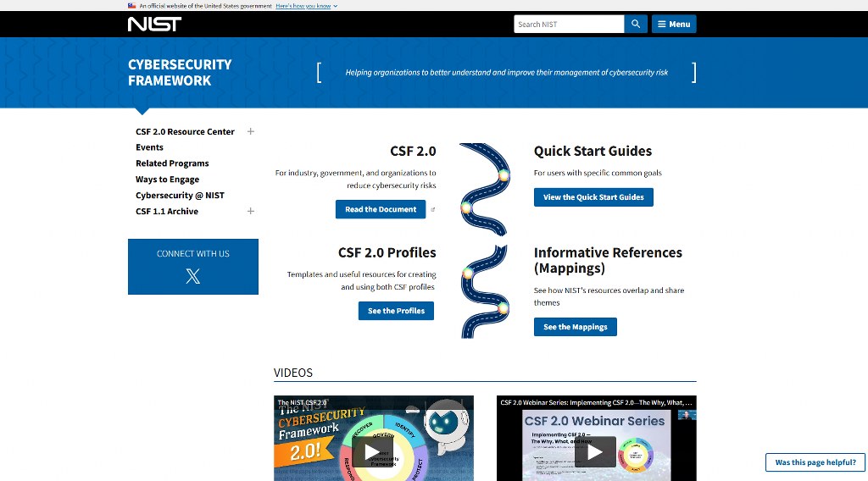Click into the Search NIST field
This screenshot has width=868, height=481.
point(568,24)
